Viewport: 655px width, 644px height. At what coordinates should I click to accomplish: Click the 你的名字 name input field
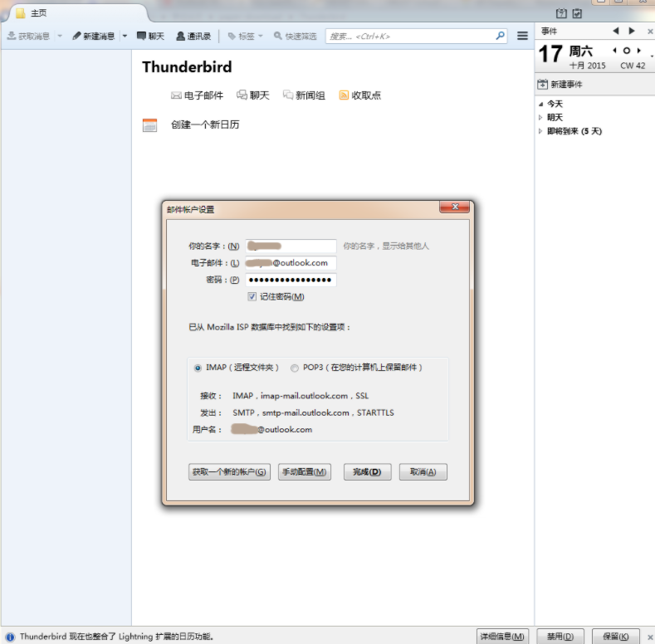pos(291,246)
